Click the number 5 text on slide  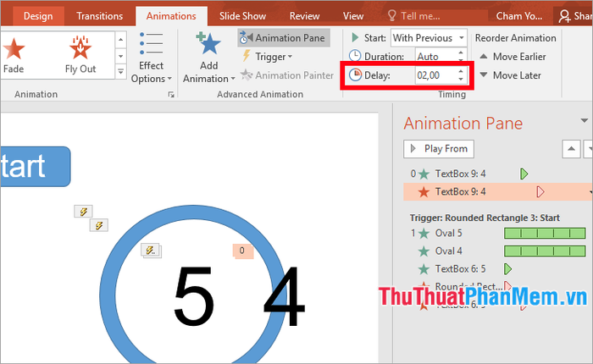tap(194, 295)
